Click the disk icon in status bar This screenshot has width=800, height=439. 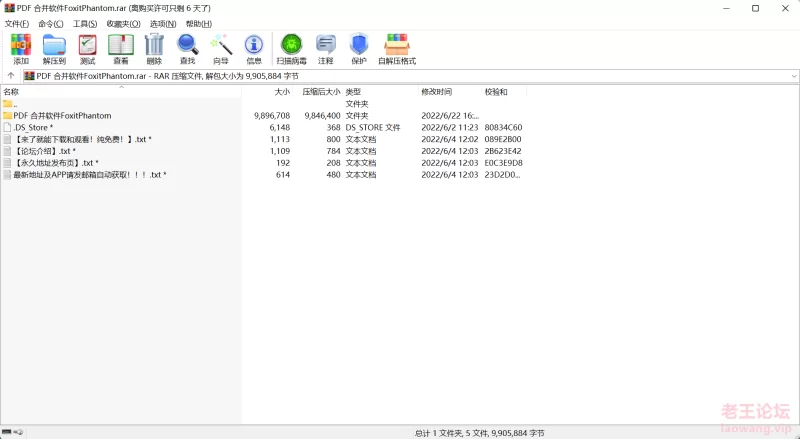click(7, 432)
